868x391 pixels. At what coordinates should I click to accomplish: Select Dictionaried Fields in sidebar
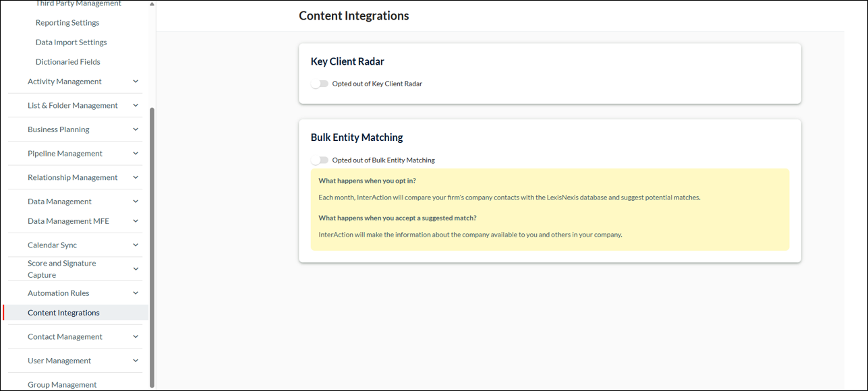(68, 62)
